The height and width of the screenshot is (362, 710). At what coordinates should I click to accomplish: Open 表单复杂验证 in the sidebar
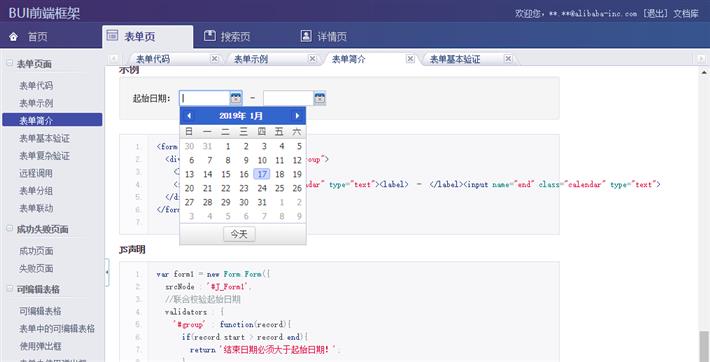(44, 156)
